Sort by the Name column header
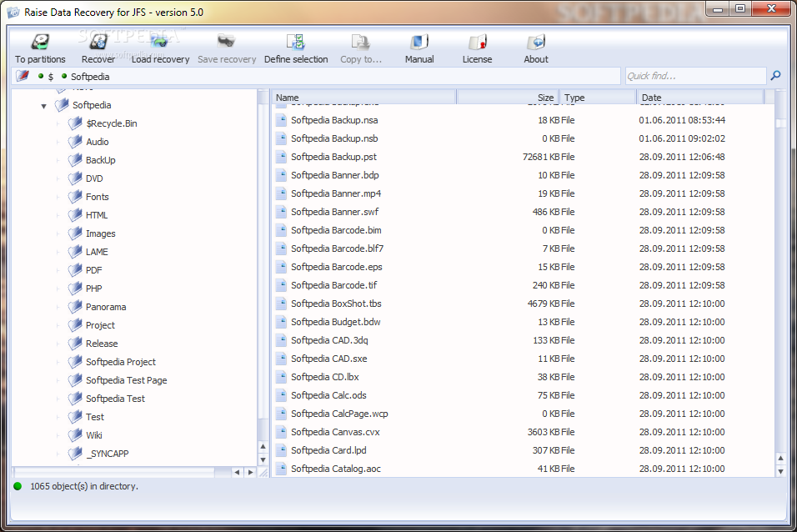 (364, 97)
